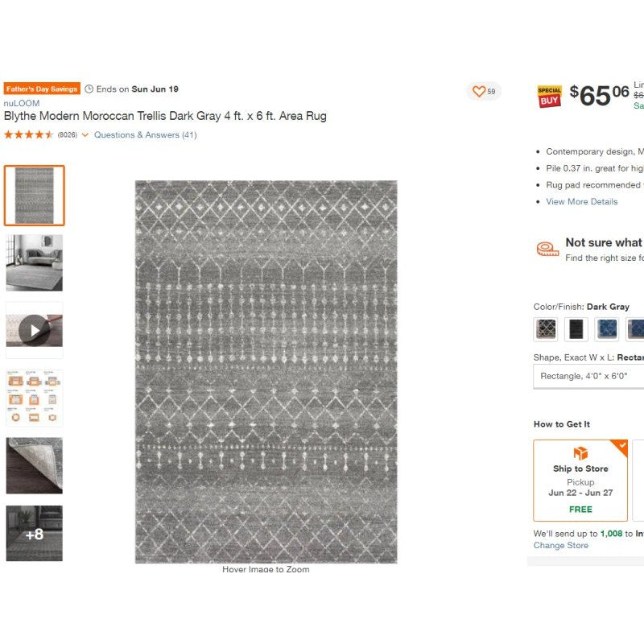The image size is (644, 644).
Task: Click the star rating icons
Action: [29, 135]
